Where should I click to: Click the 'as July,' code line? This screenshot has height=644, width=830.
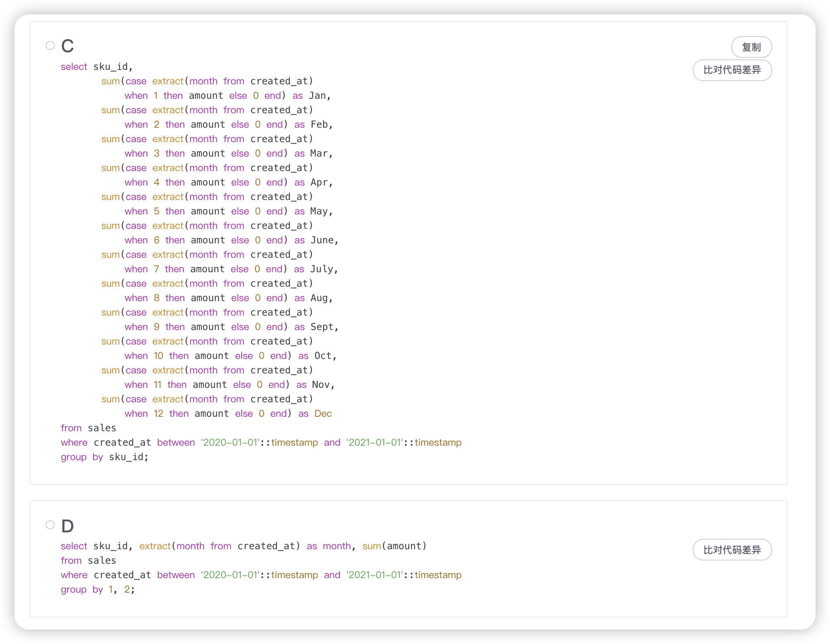point(232,269)
